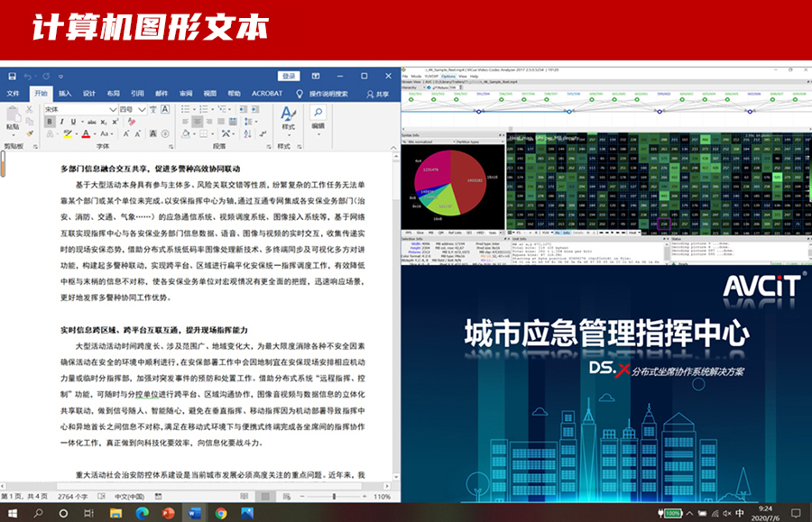Image resolution: width=812 pixels, height=522 pixels.
Task: Switch to the 插入 (Insert) ribbon tab
Action: point(66,93)
